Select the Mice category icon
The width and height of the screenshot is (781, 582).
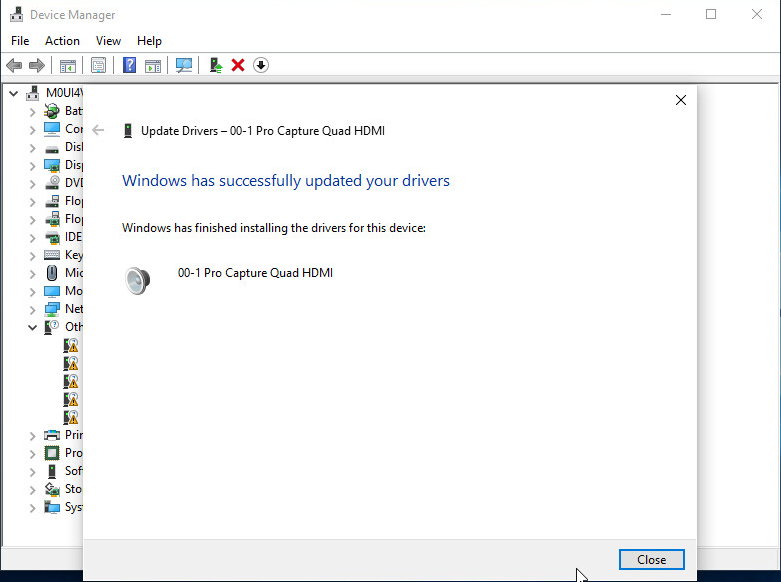[x=52, y=273]
